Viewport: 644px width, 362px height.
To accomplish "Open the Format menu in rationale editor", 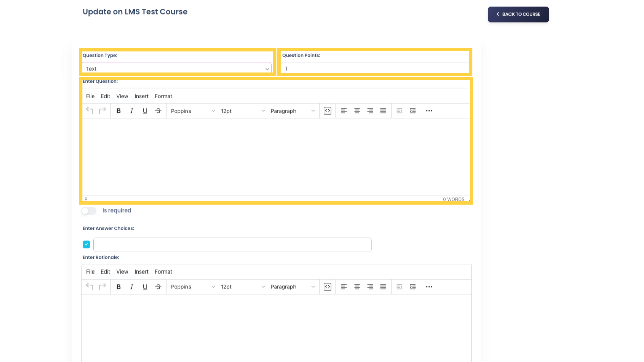I will (163, 272).
